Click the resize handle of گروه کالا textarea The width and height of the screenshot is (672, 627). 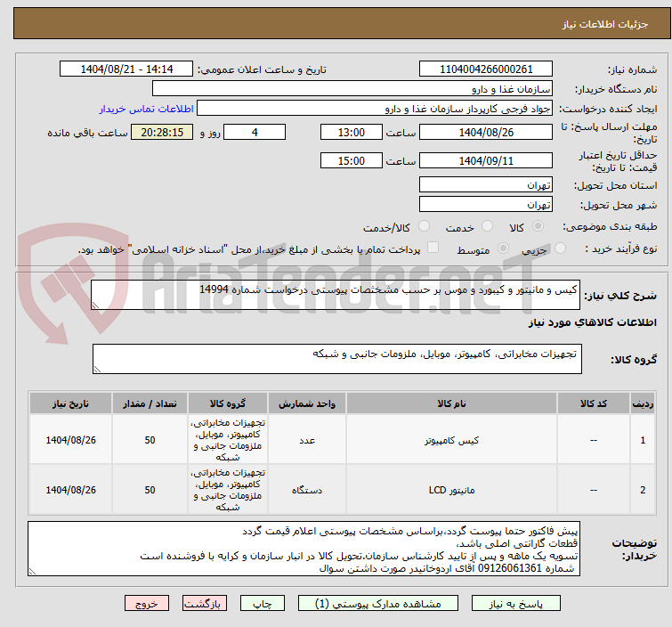[97, 370]
